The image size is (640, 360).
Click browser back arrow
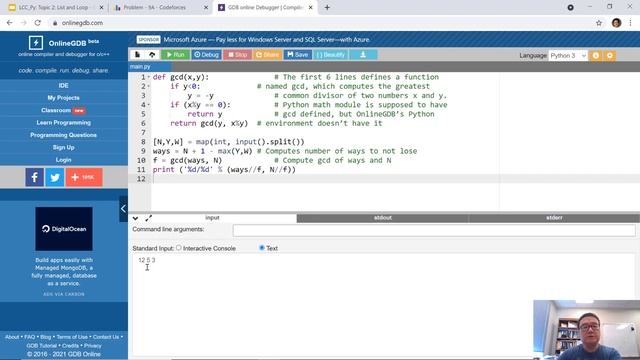click(10, 23)
